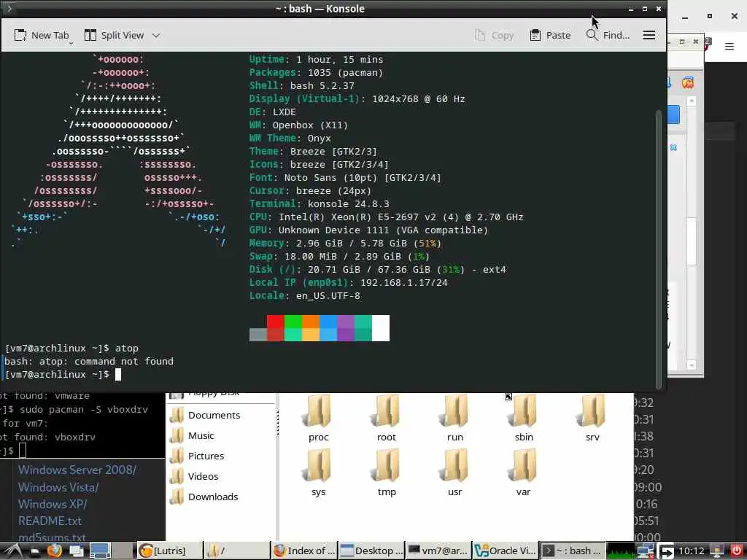Open the Find search in Konsole
The height and width of the screenshot is (560, 747).
click(608, 35)
